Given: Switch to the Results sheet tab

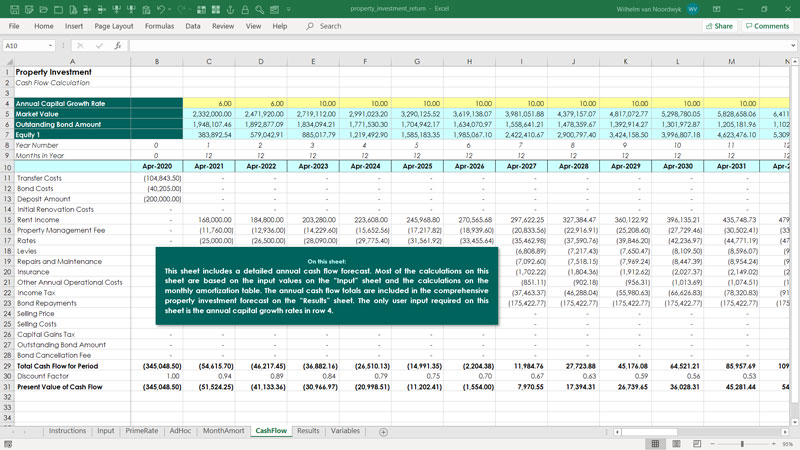Looking at the screenshot, I should point(308,431).
